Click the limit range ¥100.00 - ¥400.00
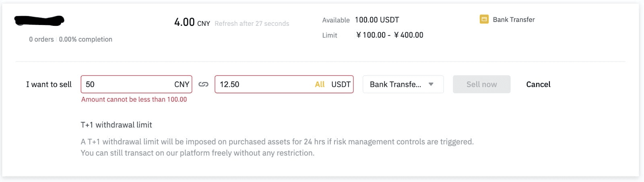Viewport: 644px width, 182px height. 390,35
